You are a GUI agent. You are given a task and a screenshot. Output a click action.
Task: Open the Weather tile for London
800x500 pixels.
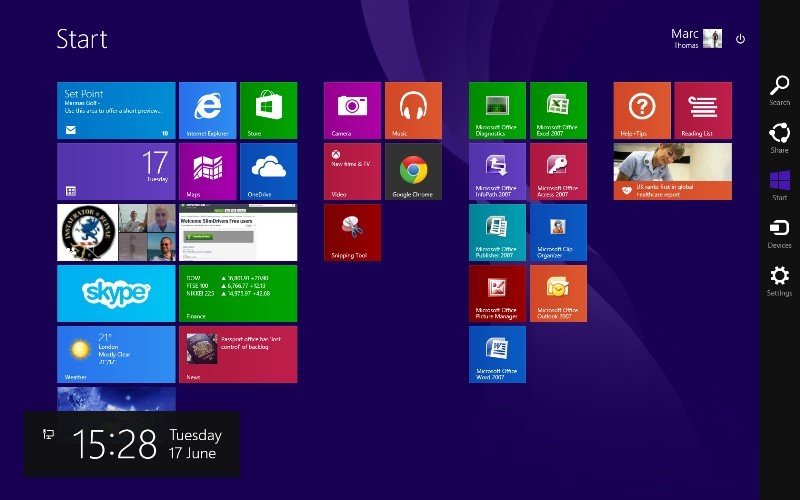[116, 355]
